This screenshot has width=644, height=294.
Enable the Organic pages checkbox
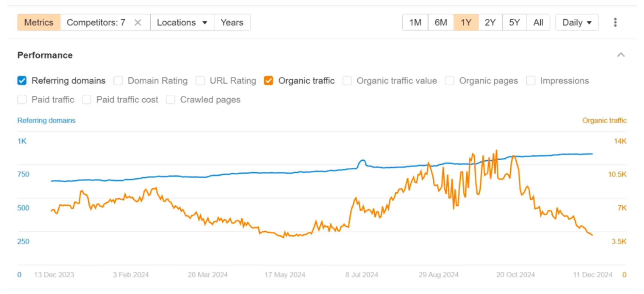449,81
